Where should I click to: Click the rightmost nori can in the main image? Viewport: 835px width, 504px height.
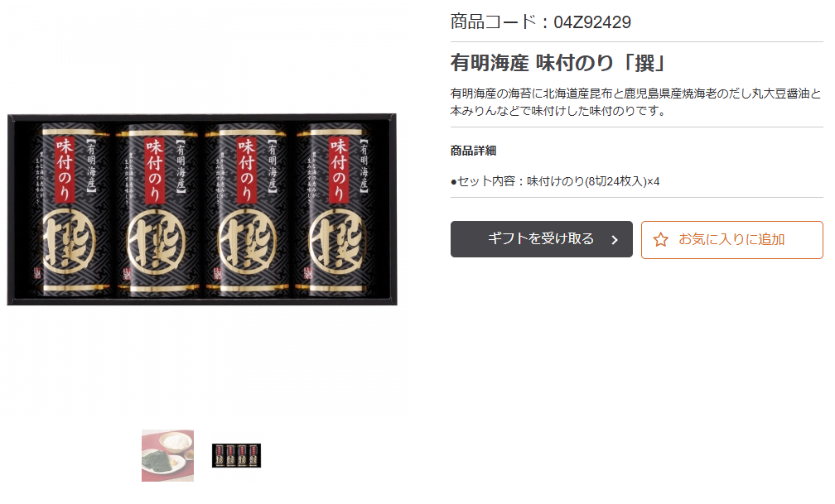click(335, 209)
